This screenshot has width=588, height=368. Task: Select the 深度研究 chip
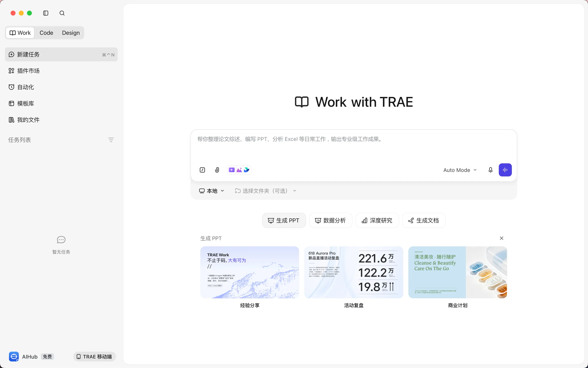pyautogui.click(x=377, y=221)
